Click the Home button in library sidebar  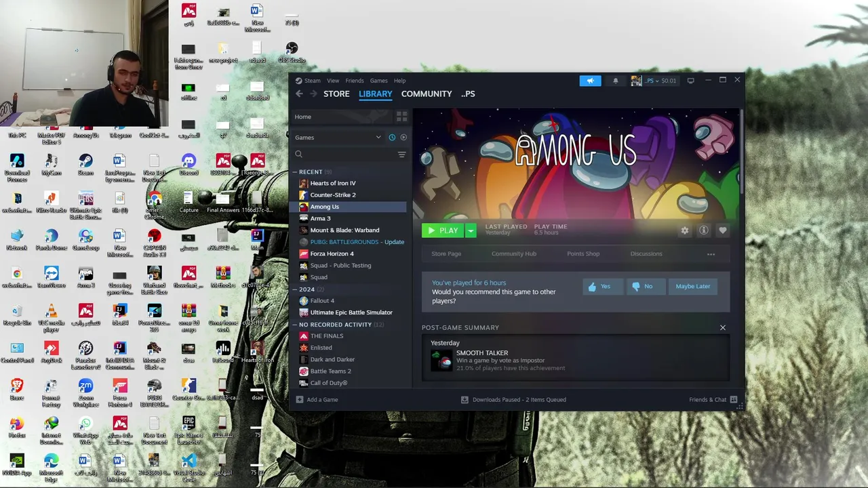[x=341, y=117]
